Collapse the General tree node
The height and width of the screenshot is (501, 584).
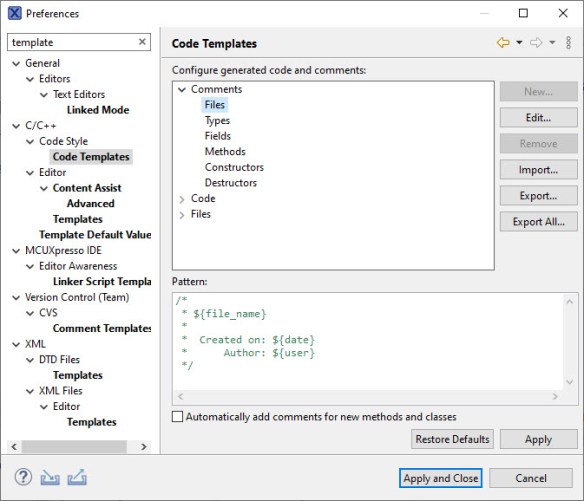tap(16, 63)
